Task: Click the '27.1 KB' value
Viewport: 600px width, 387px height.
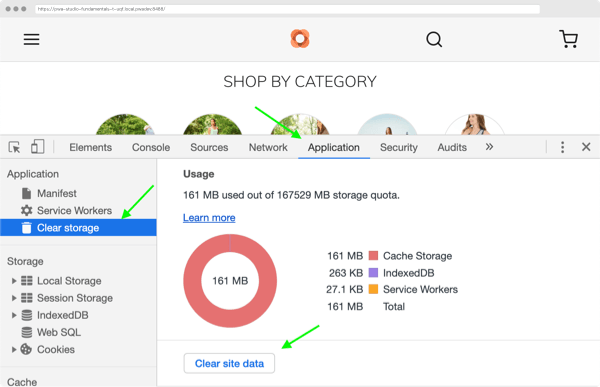Action: [344, 289]
